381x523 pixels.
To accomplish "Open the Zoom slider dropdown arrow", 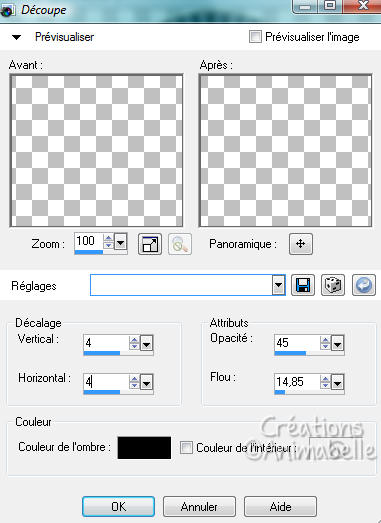I will point(120,241).
